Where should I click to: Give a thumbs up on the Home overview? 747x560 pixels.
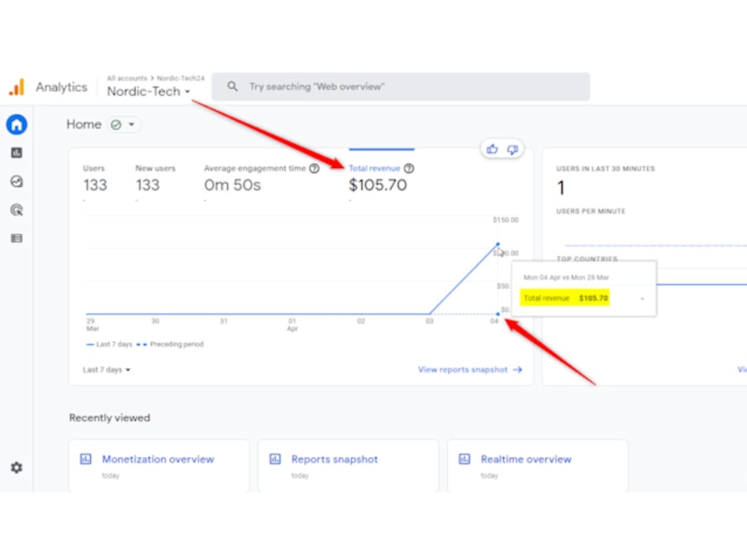492,149
